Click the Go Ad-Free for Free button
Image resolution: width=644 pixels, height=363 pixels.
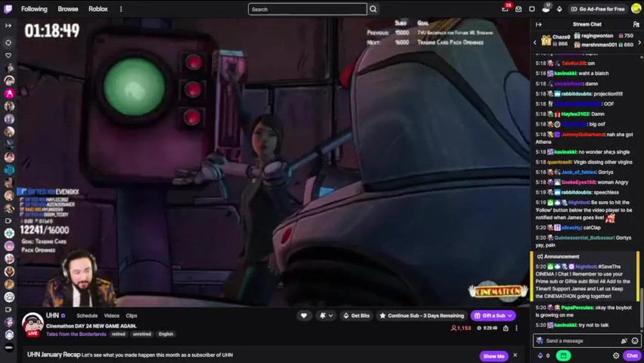(x=598, y=9)
